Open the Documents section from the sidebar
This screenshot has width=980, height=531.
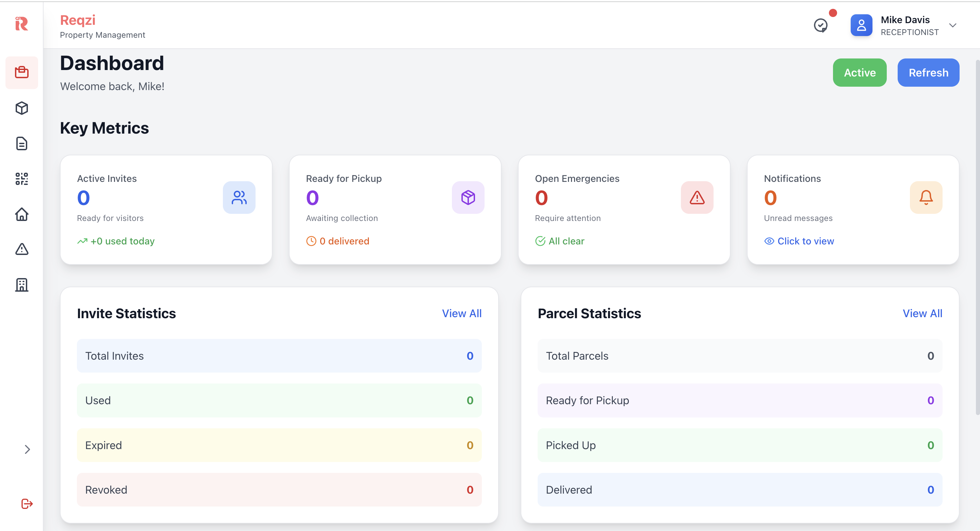[22, 144]
